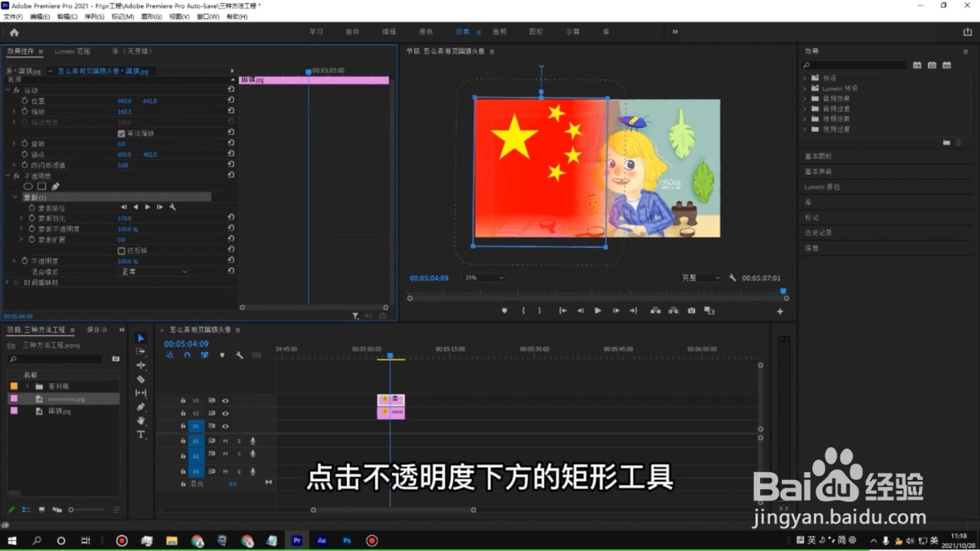
Task: Open timeline display settings wrench
Action: click(239, 355)
